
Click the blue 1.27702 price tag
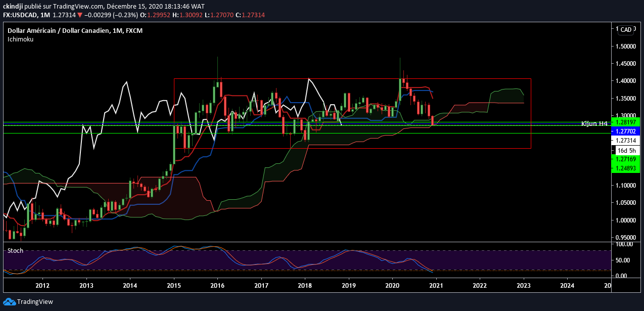click(625, 131)
